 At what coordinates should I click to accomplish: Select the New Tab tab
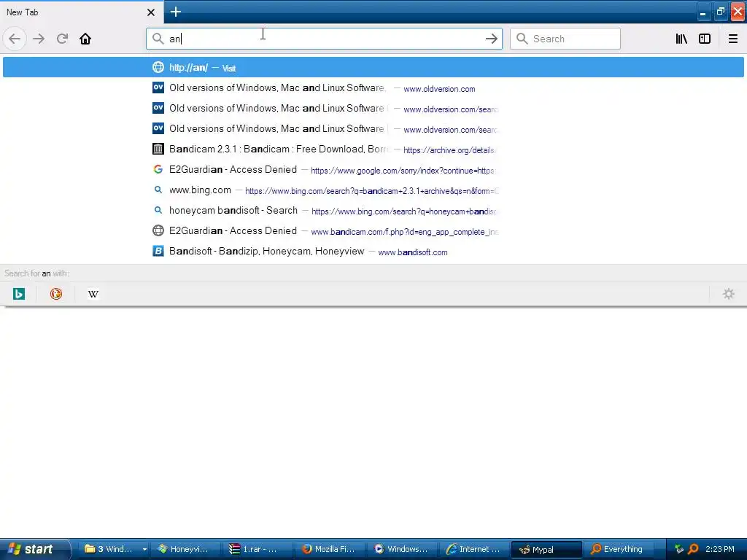pyautogui.click(x=82, y=12)
